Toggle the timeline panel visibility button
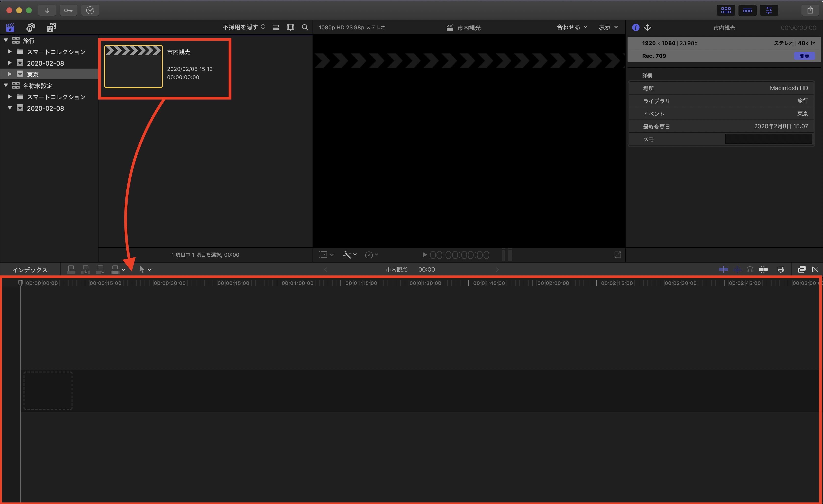The image size is (823, 504). 748,10
